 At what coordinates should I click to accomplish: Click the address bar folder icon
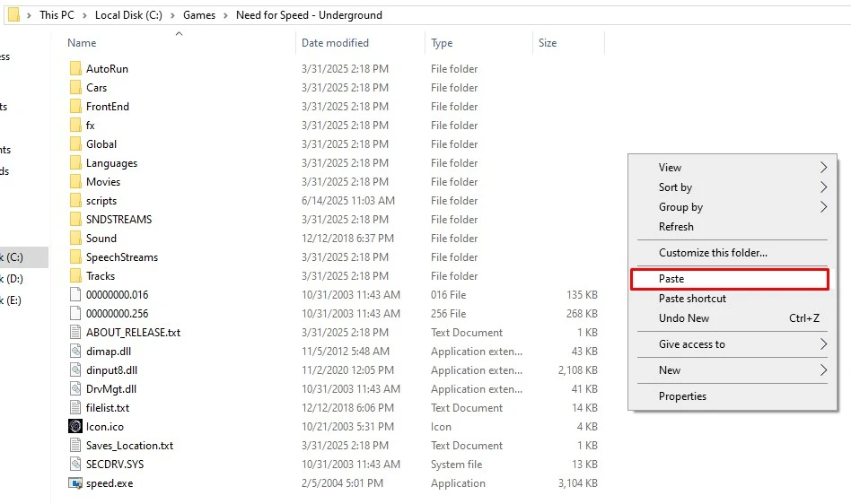14,14
